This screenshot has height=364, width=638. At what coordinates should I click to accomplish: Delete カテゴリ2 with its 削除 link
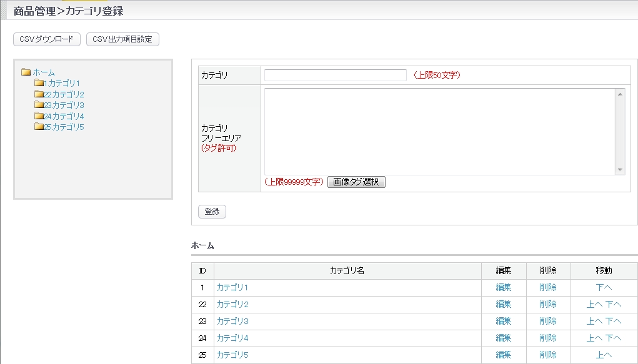coord(547,304)
